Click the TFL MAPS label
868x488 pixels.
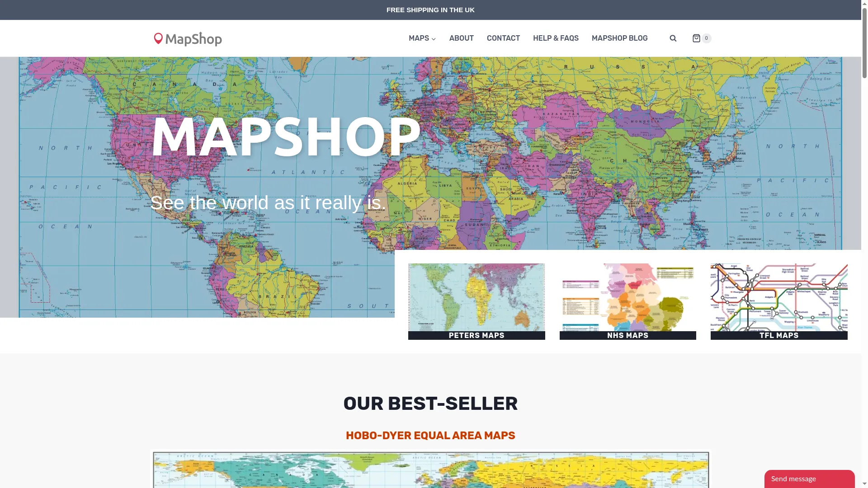tap(779, 335)
